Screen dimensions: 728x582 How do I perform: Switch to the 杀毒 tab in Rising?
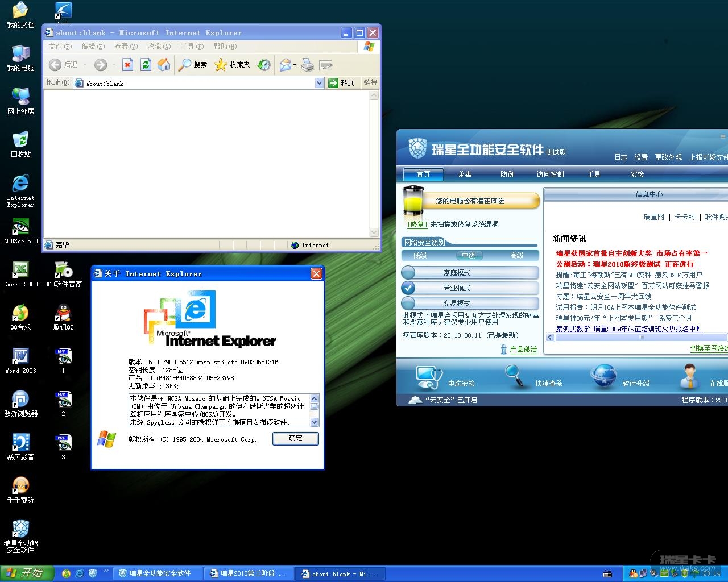(x=465, y=174)
